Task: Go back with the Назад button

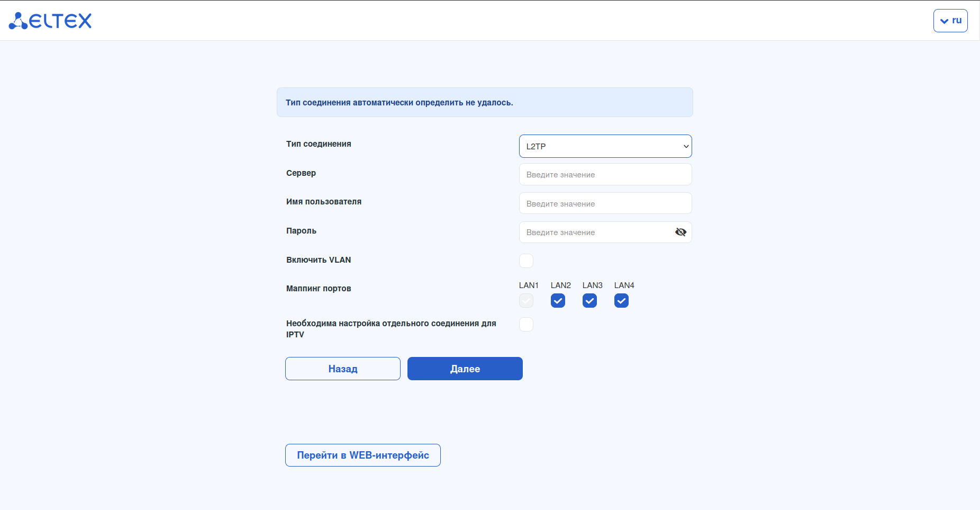Action: tap(343, 369)
